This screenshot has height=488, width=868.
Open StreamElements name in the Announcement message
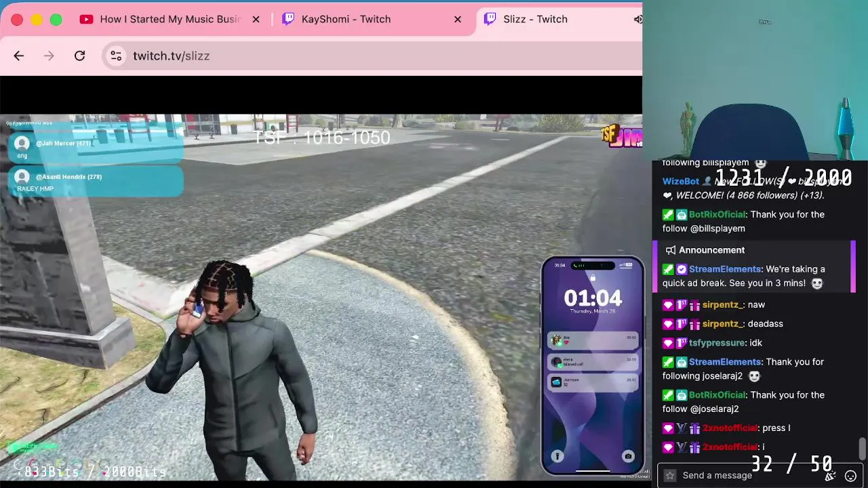(724, 269)
